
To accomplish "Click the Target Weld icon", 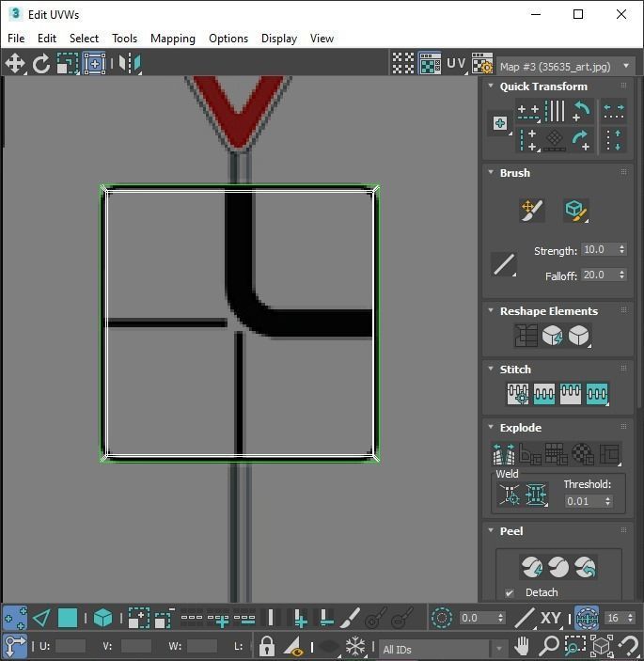I will click(510, 495).
